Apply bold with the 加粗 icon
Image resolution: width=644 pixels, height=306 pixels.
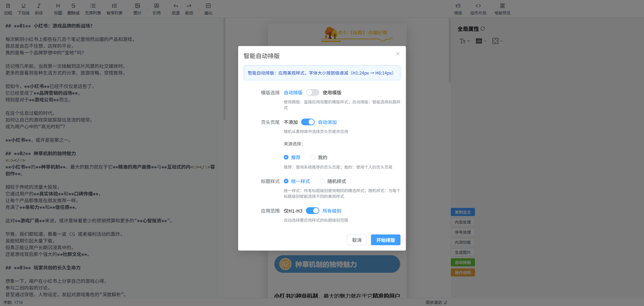coord(8,9)
